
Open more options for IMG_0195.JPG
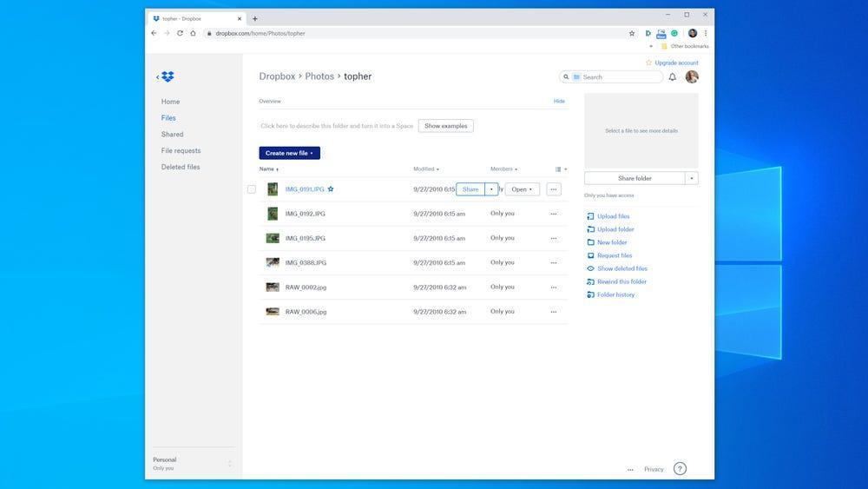(554, 238)
